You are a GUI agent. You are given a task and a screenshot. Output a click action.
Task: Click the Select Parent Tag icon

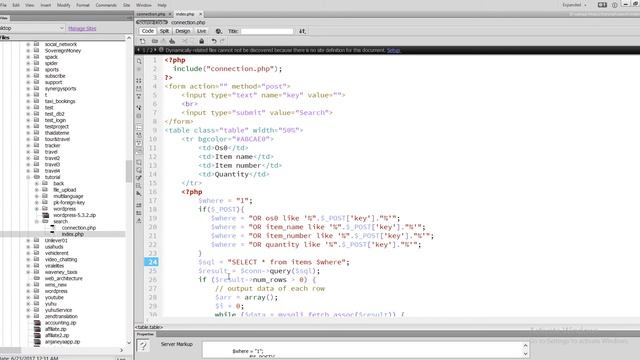tap(139, 108)
